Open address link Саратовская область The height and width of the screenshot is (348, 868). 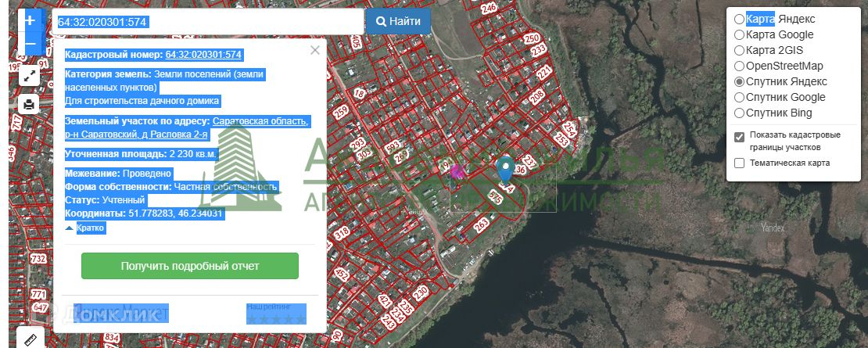(x=260, y=121)
